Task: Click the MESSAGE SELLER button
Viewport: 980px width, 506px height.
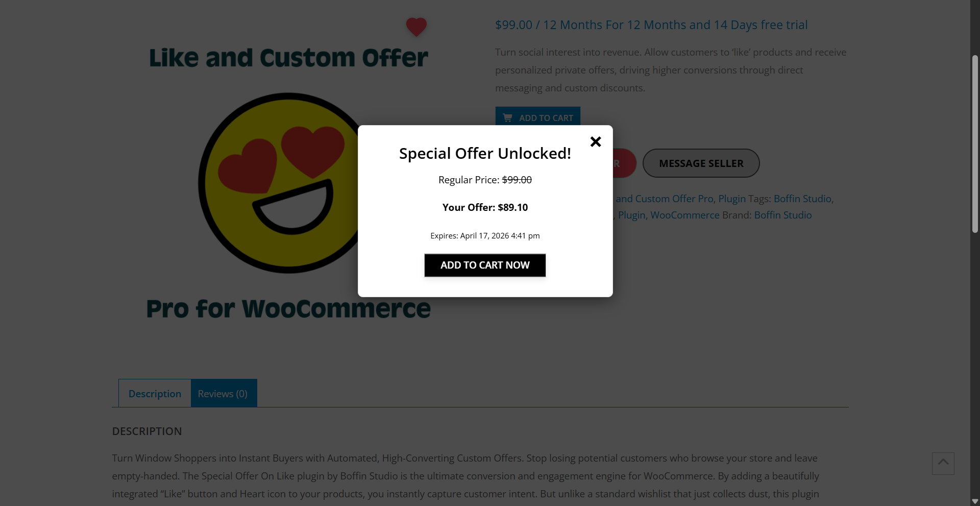Action: [x=701, y=163]
